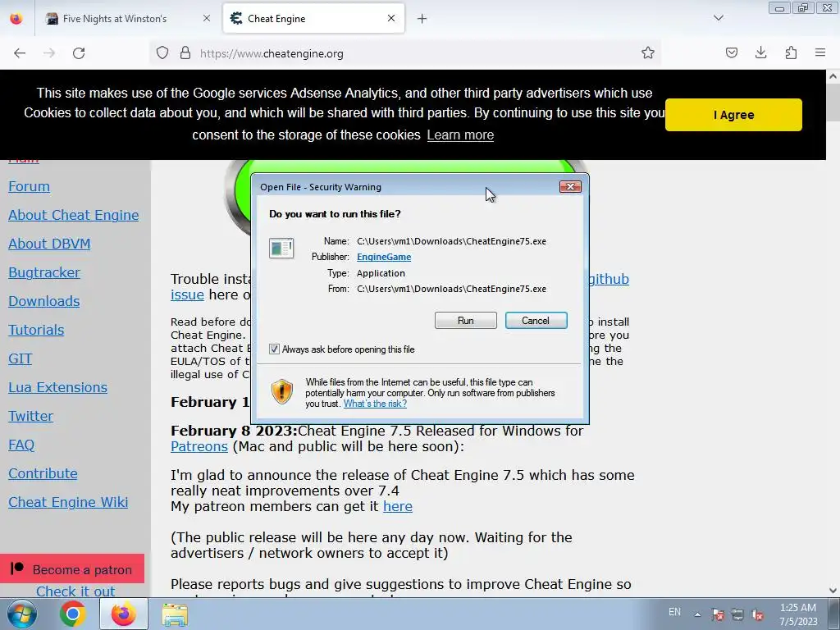
Task: Click the taskbar clock showing 1:25 AM
Action: click(x=798, y=614)
